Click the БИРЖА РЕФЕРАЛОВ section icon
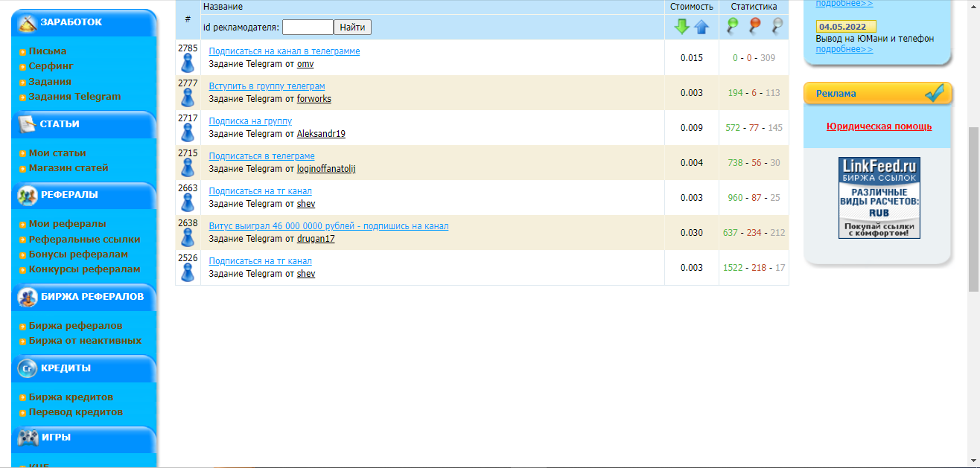Screen dimensions: 980x468 point(28,297)
